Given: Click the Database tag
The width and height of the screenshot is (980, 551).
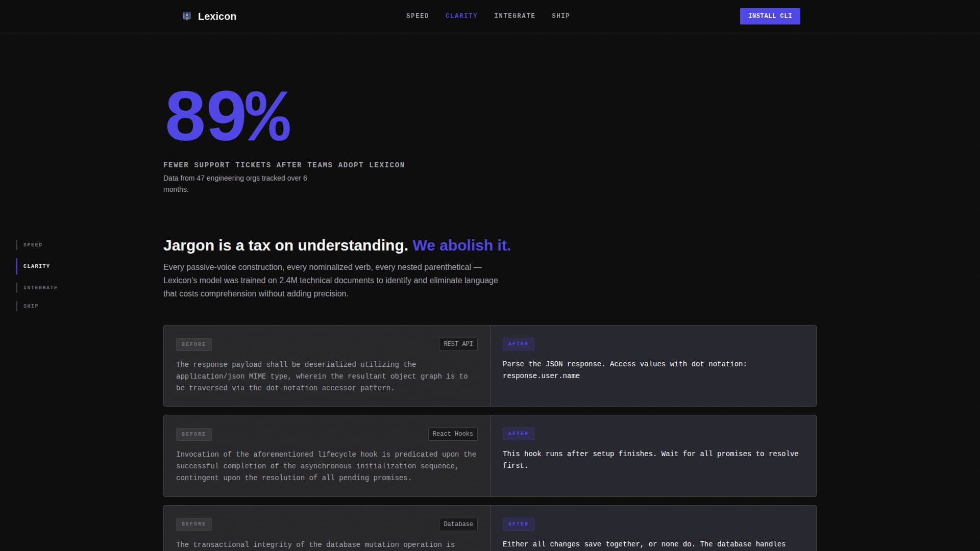Looking at the screenshot, I should coord(458,524).
